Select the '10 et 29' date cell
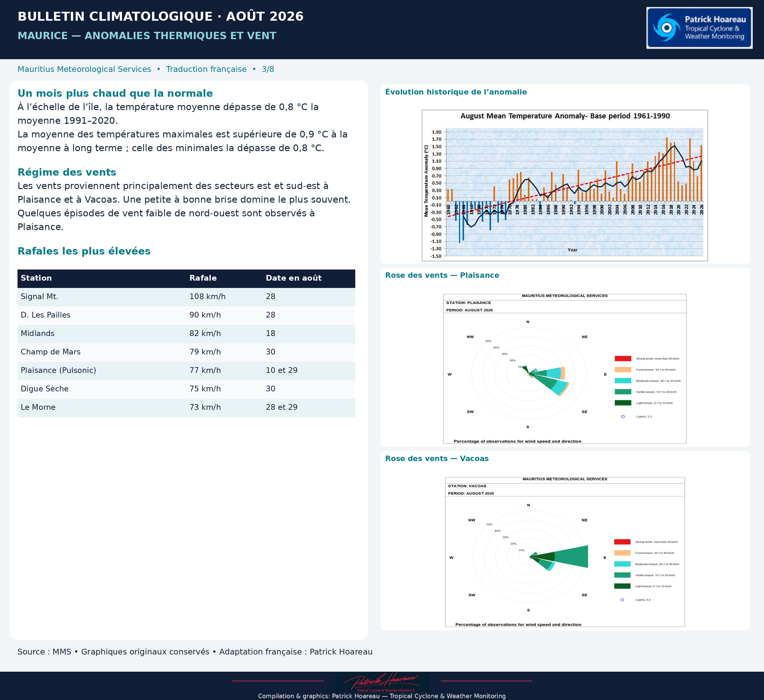764x700 pixels. (x=282, y=370)
